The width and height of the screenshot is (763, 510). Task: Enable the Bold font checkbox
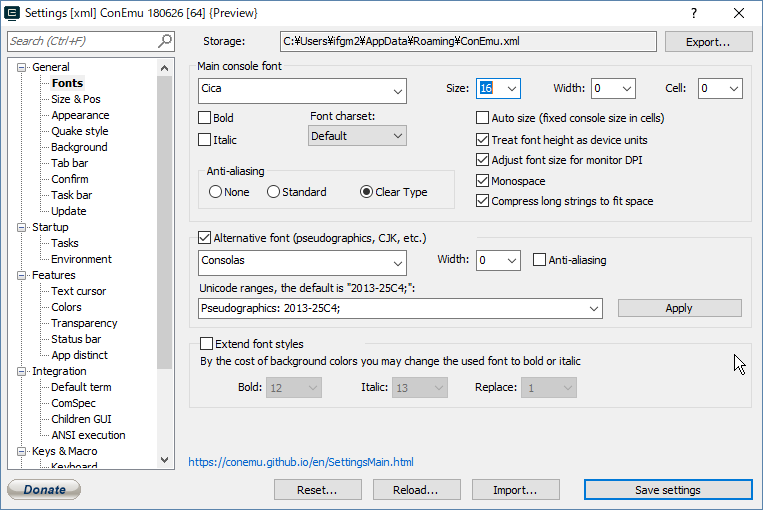[x=205, y=118]
